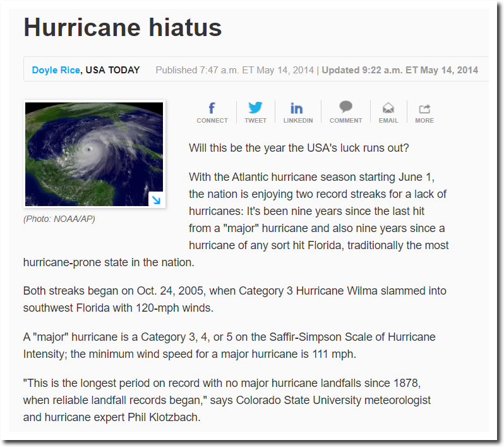Click the Updated 9:22 a.m. timestamp

click(x=400, y=70)
